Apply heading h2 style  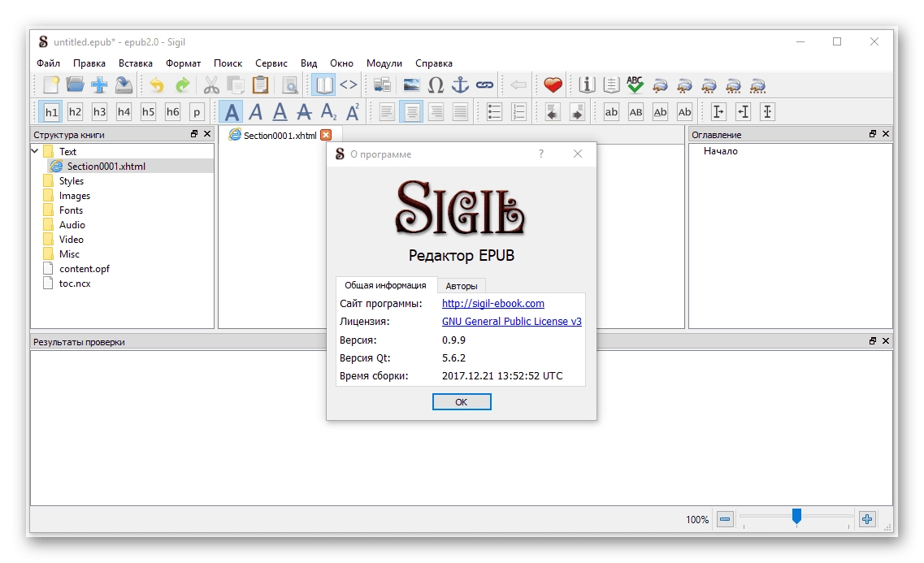click(75, 112)
